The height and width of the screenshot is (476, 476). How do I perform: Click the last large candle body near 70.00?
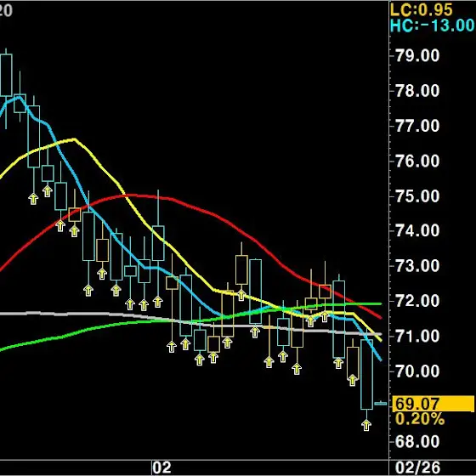pos(366,374)
